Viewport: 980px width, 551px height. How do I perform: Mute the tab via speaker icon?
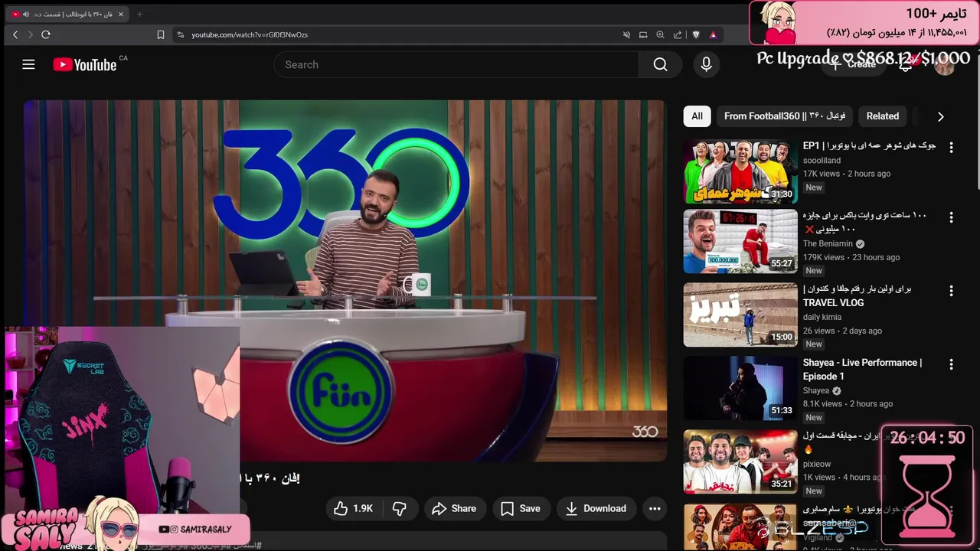(x=26, y=14)
